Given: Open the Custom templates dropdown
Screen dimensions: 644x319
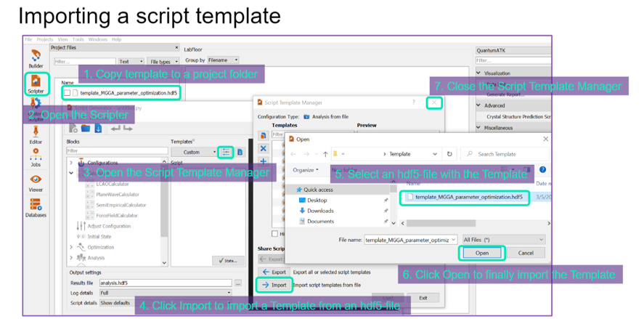Looking at the screenshot, I should coord(194,152).
